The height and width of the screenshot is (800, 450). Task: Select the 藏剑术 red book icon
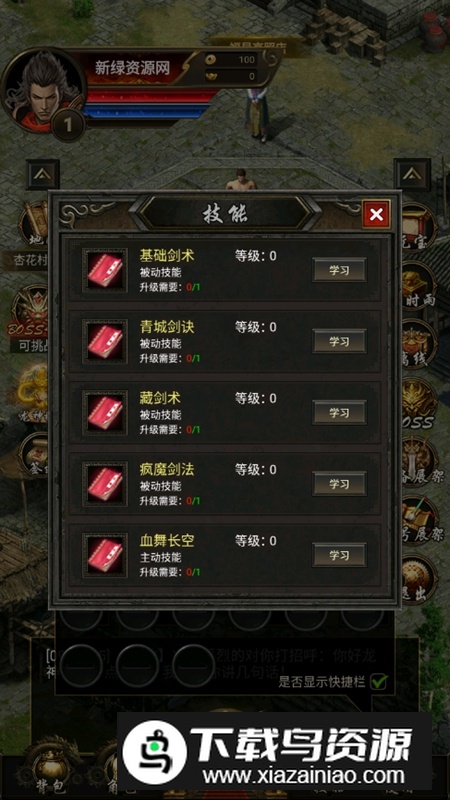pos(105,412)
